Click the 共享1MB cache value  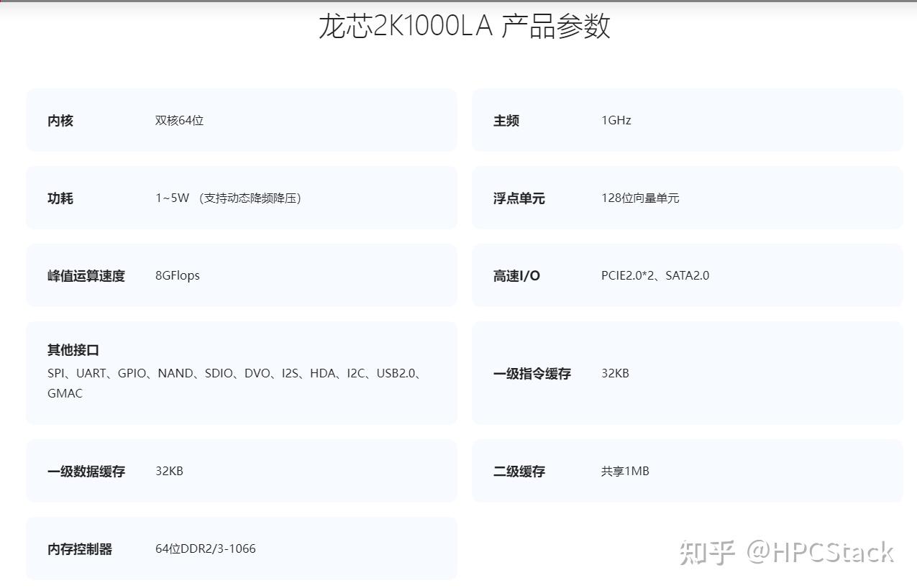coord(624,471)
